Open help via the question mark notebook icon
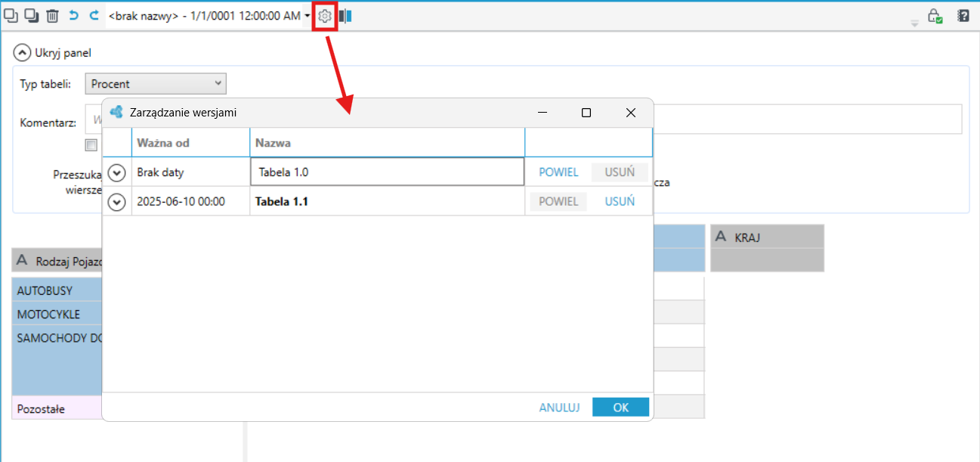Image resolution: width=980 pixels, height=462 pixels. [x=963, y=15]
